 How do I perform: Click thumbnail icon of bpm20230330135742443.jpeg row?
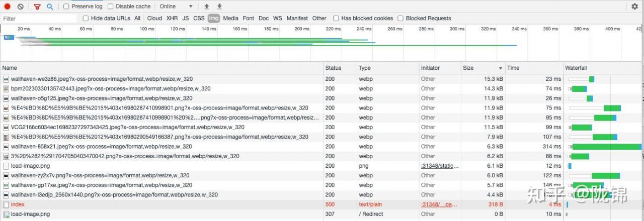(6, 88)
